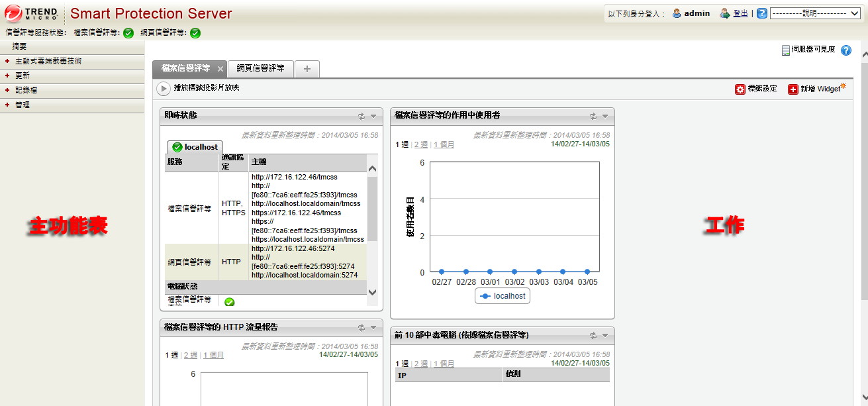The height and width of the screenshot is (406, 868).
Task: Refresh the 檔案信譽評等的作用中使用者 widget
Action: pos(593,116)
